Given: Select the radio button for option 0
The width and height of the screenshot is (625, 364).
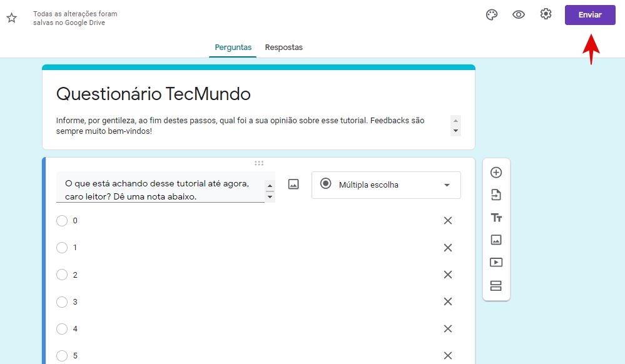Looking at the screenshot, I should 62,221.
